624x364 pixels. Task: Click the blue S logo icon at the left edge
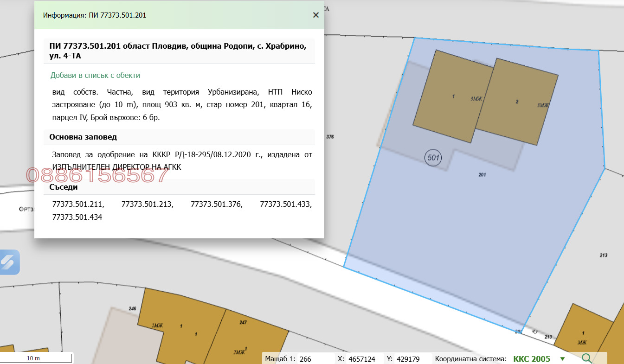pyautogui.click(x=8, y=262)
